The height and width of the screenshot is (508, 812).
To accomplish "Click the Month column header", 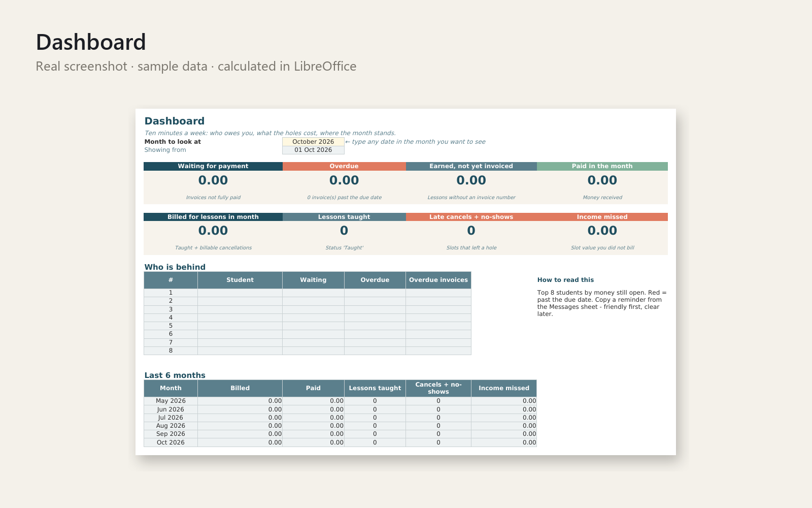I will [171, 388].
